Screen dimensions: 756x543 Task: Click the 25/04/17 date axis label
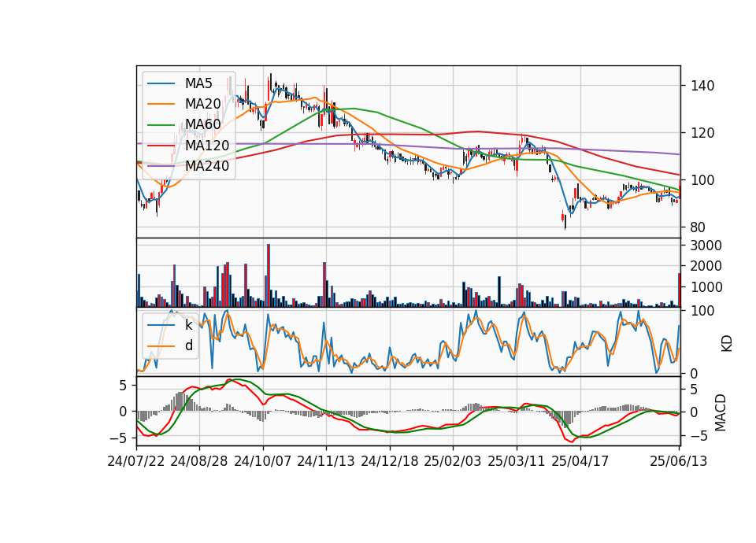click(x=580, y=461)
